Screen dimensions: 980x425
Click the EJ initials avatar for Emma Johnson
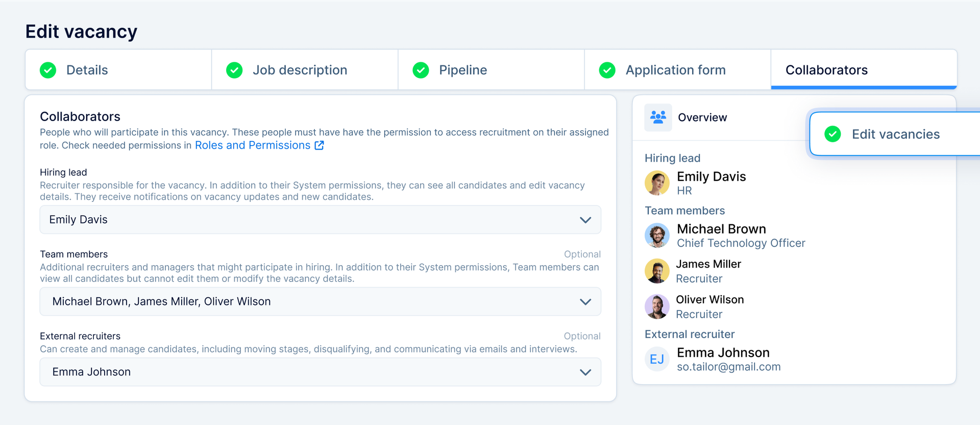point(657,359)
